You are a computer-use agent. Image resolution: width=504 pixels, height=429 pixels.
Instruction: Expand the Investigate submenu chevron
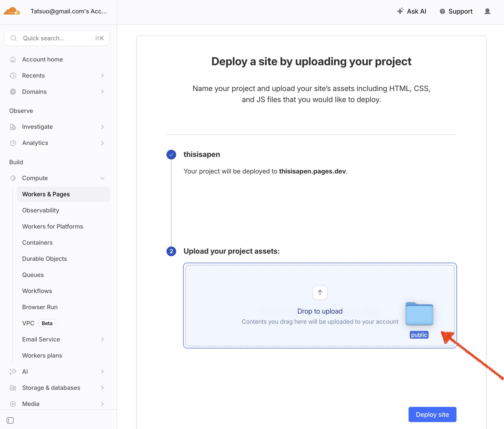[102, 127]
